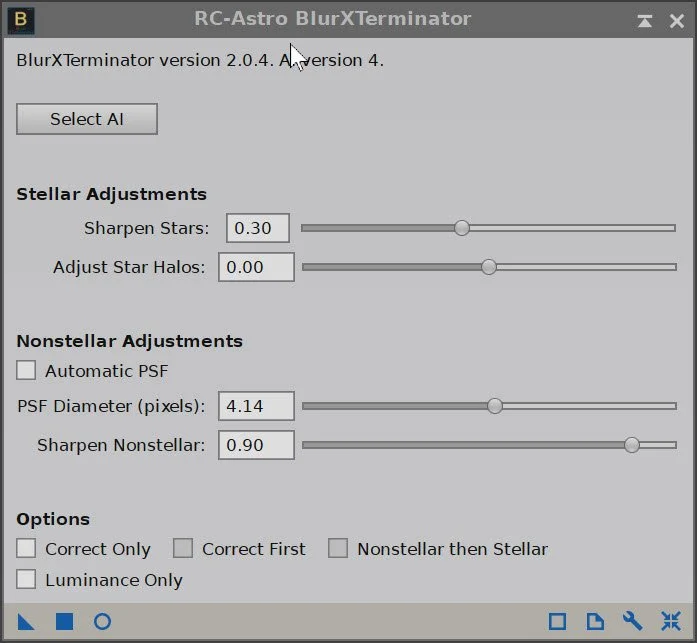
Task: Click the PSF Diameter (pixels) label
Action: (111, 406)
